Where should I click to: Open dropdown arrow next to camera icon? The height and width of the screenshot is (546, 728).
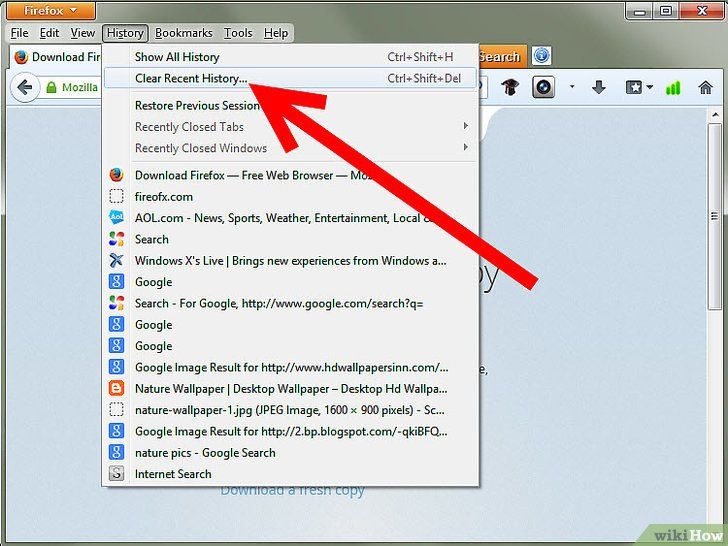click(572, 86)
